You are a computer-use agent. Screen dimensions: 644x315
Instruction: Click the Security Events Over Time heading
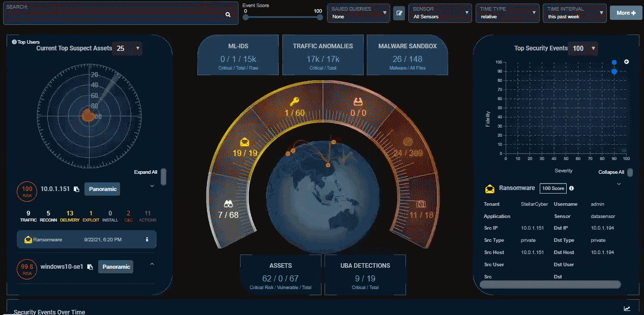(49, 311)
